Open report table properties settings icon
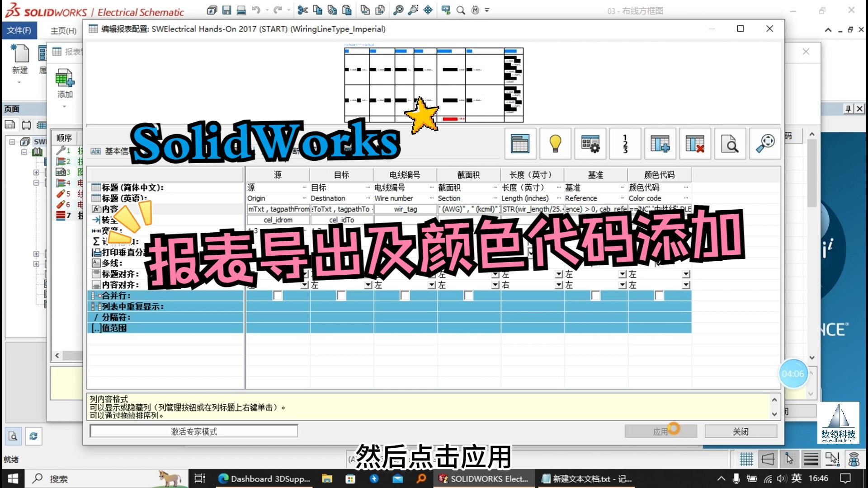Screen dimensions: 868x488 click(x=590, y=144)
